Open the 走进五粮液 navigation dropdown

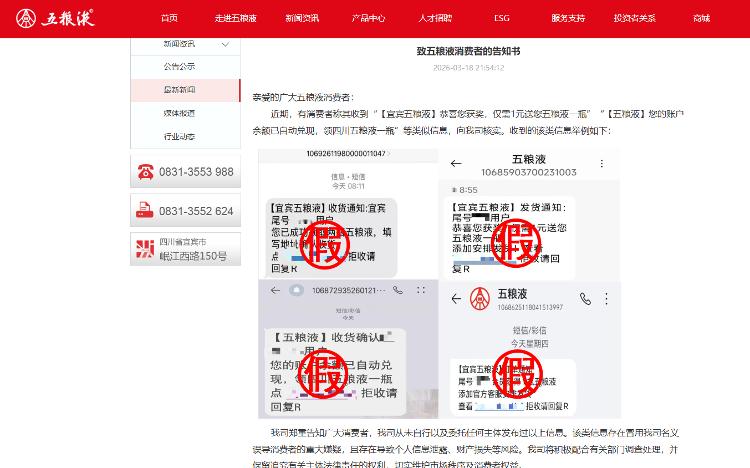point(235,18)
